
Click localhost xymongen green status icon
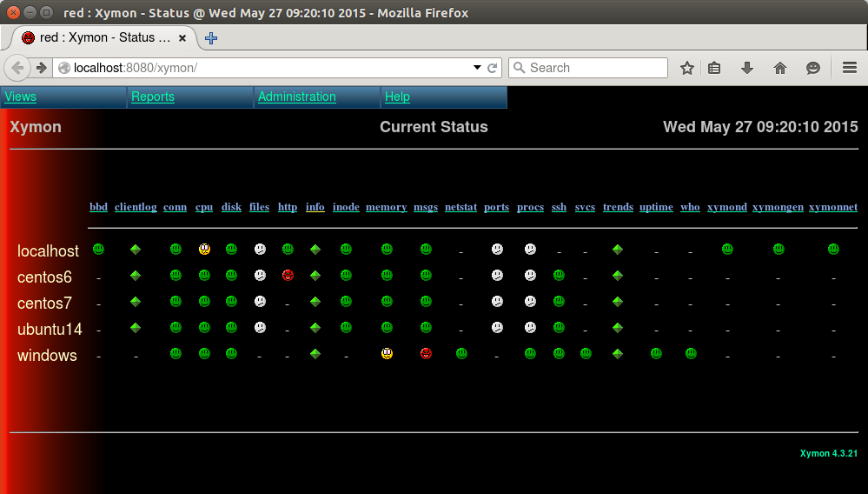779,250
